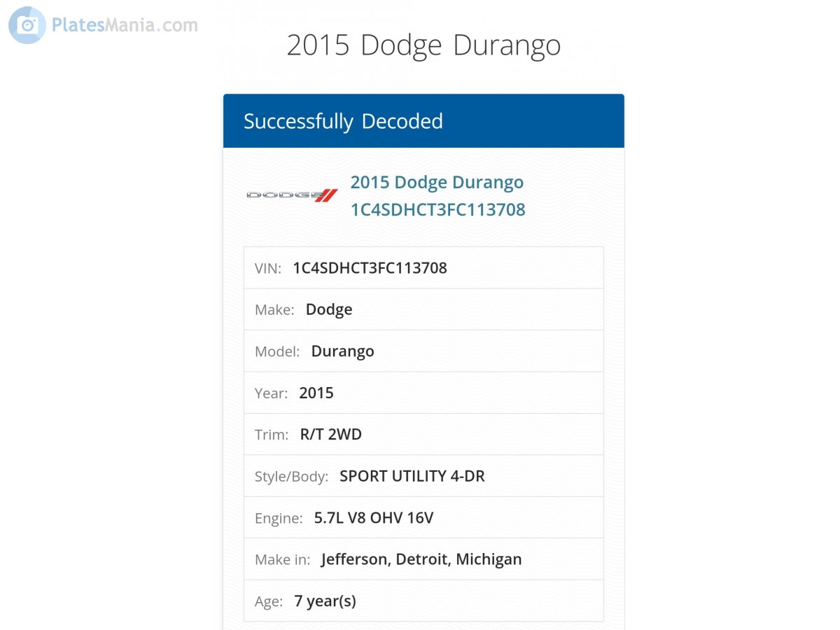Click the Trim: label
This screenshot has width=840, height=630.
(x=272, y=435)
